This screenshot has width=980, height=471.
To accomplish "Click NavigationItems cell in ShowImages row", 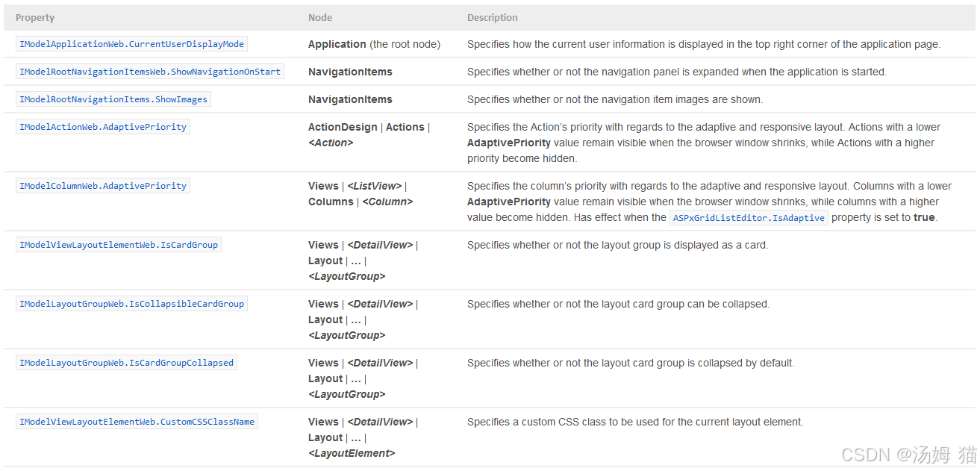I will pyautogui.click(x=350, y=99).
